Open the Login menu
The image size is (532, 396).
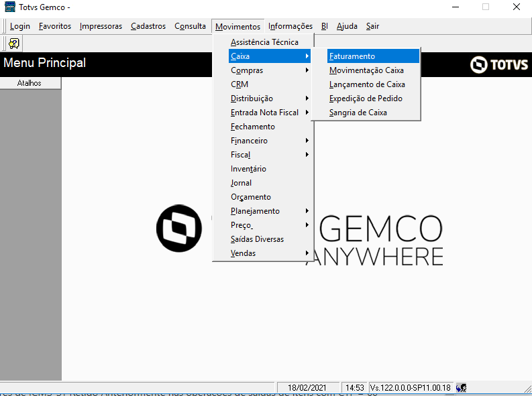pos(20,26)
